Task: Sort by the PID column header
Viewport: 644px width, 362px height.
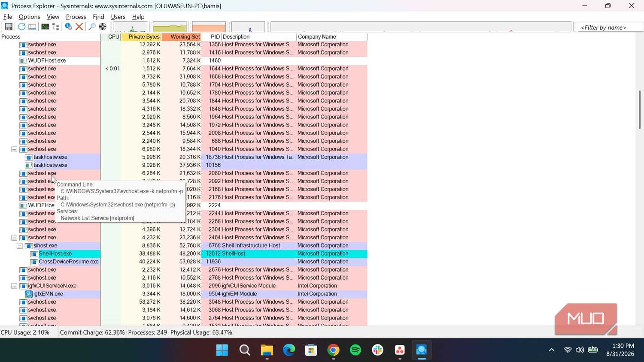Action: 211,37
